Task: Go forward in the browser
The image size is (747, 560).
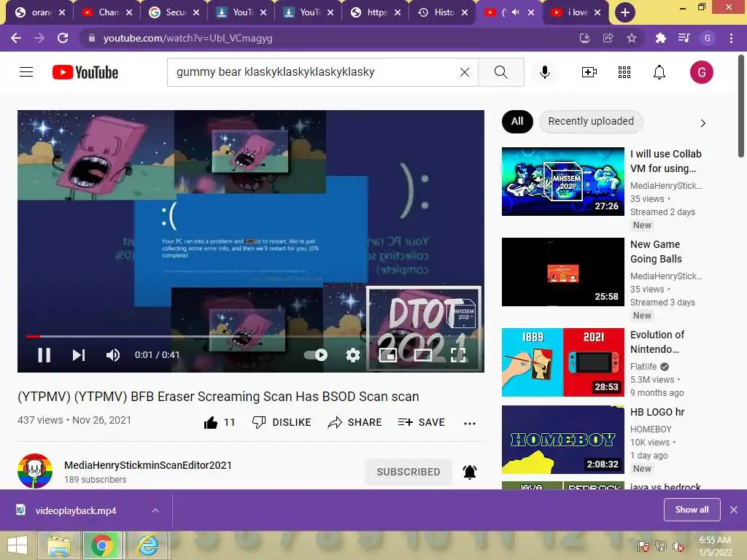Action: pos(39,38)
